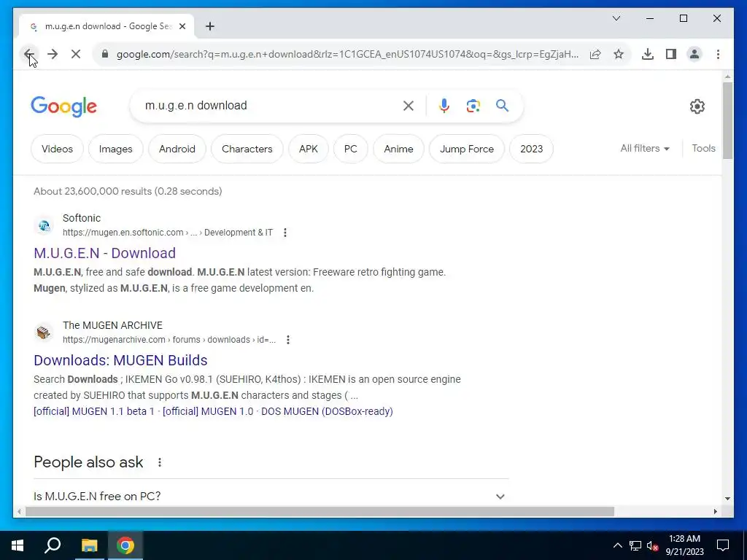Bookmark this page with the star icon

[x=619, y=54]
